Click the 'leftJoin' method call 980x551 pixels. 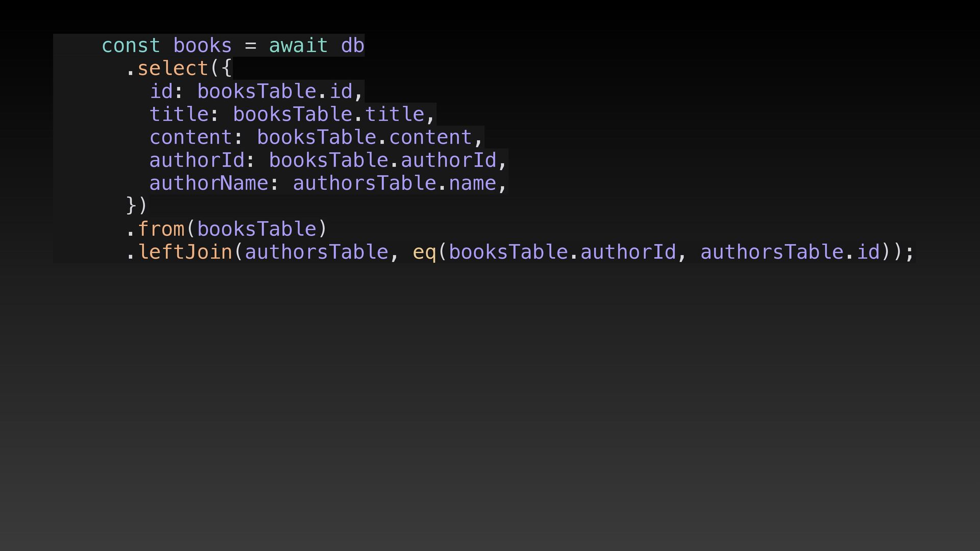[x=185, y=252]
